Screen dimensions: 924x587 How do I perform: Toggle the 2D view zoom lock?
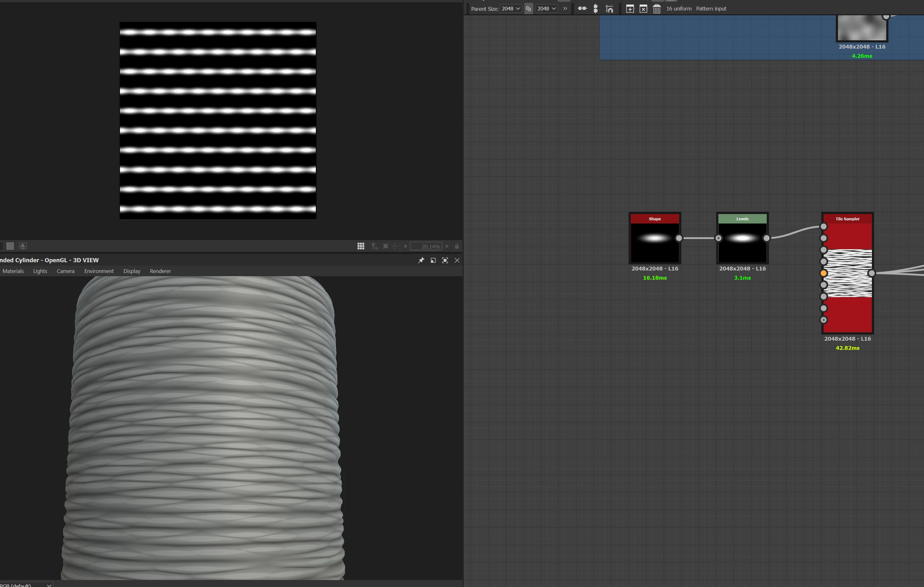click(x=457, y=246)
